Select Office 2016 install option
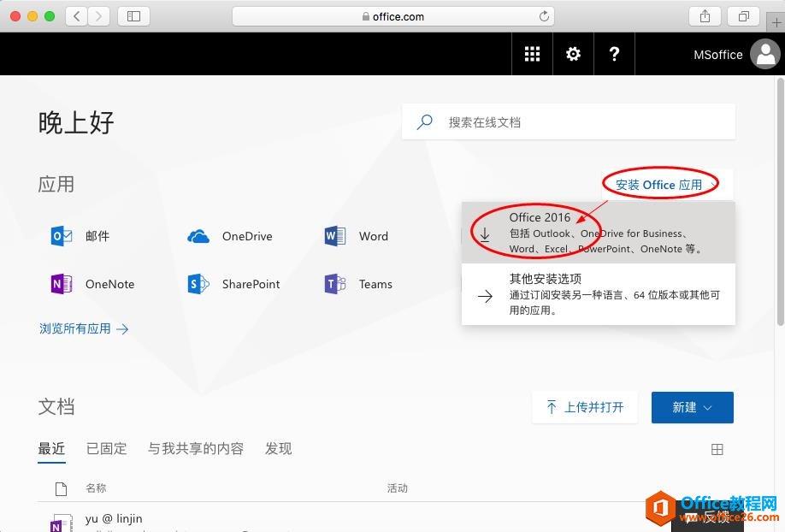Image resolution: width=785 pixels, height=532 pixels. click(598, 233)
